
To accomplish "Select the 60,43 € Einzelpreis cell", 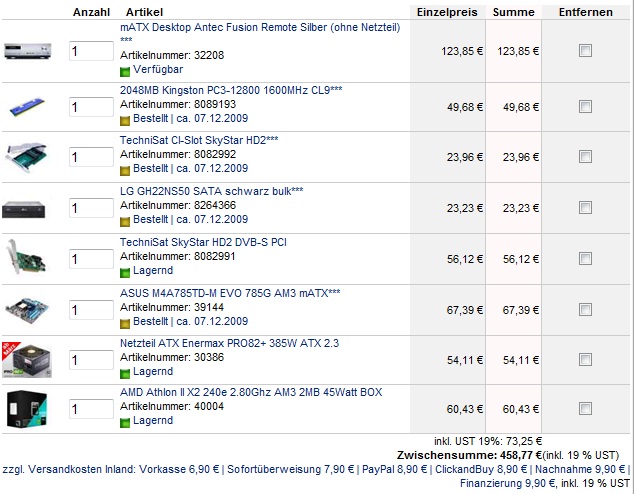I will (x=465, y=409).
